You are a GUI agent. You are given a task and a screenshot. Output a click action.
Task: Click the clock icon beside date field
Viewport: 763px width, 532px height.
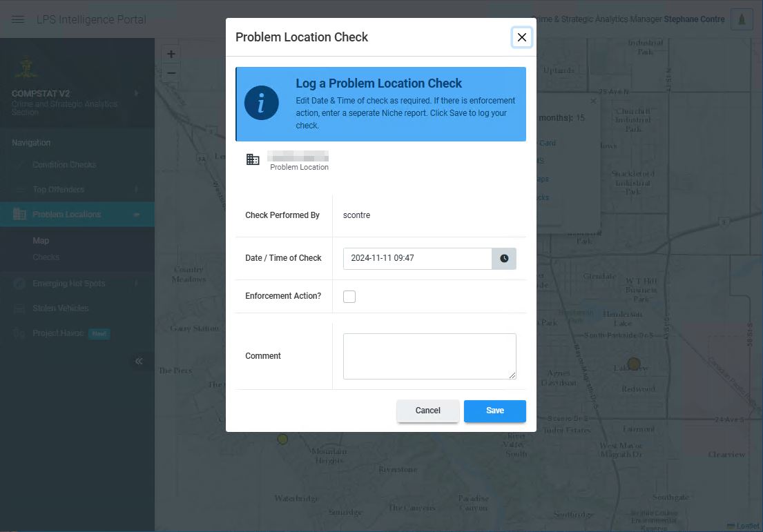click(x=504, y=258)
